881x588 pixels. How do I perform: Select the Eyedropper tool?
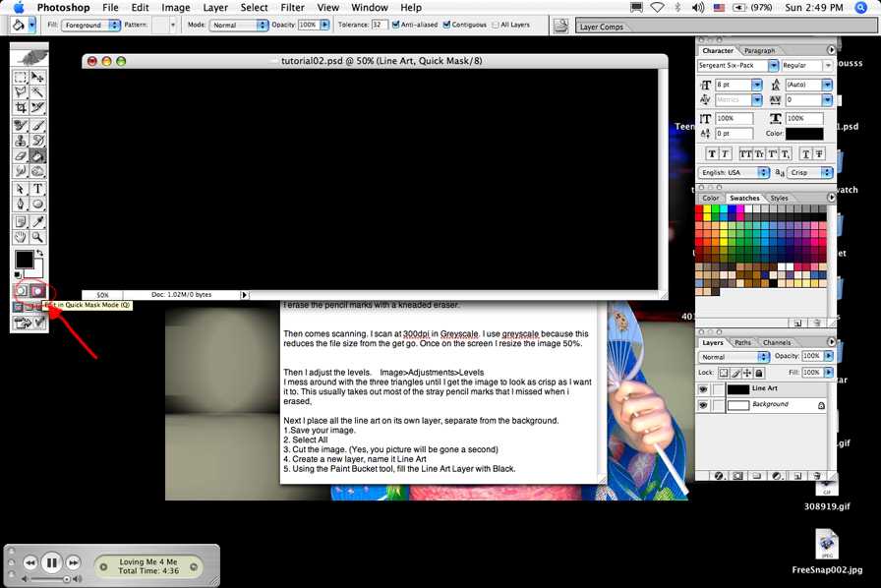click(x=37, y=222)
